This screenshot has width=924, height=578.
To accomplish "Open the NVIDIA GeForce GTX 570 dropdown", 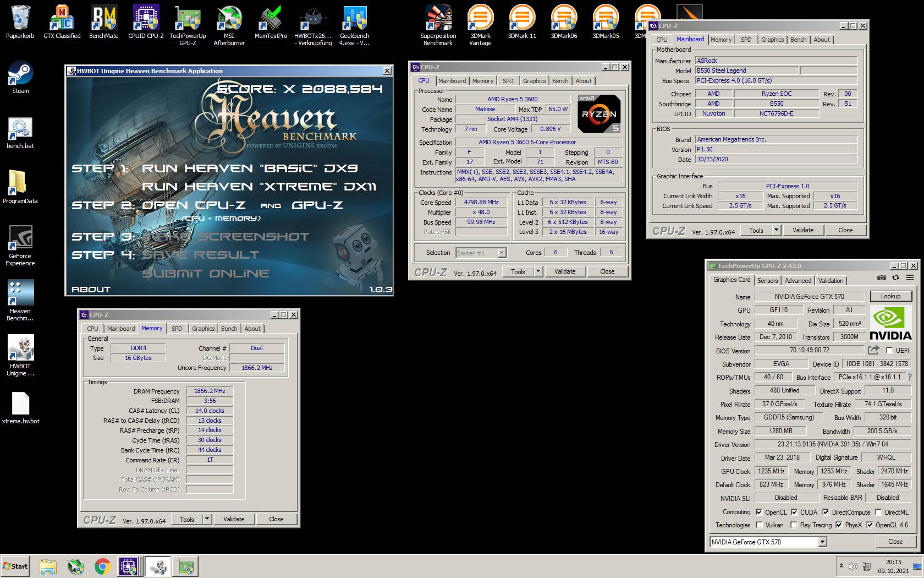I will click(768, 542).
